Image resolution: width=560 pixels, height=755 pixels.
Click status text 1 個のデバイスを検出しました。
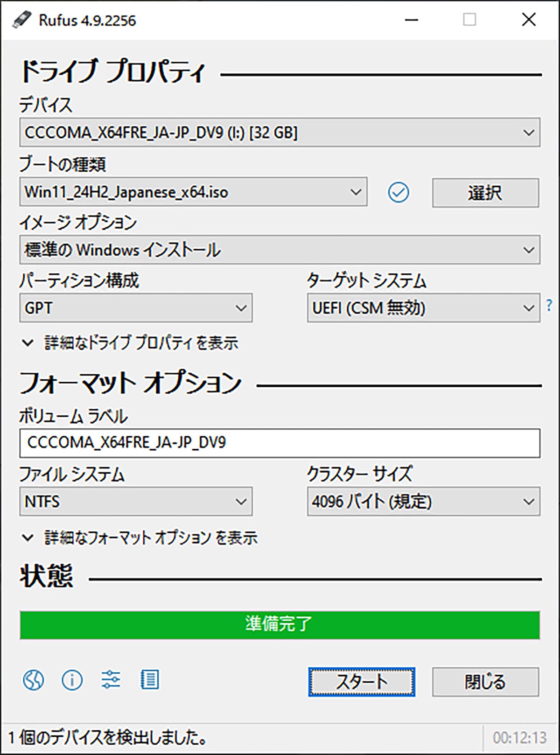pos(108,737)
